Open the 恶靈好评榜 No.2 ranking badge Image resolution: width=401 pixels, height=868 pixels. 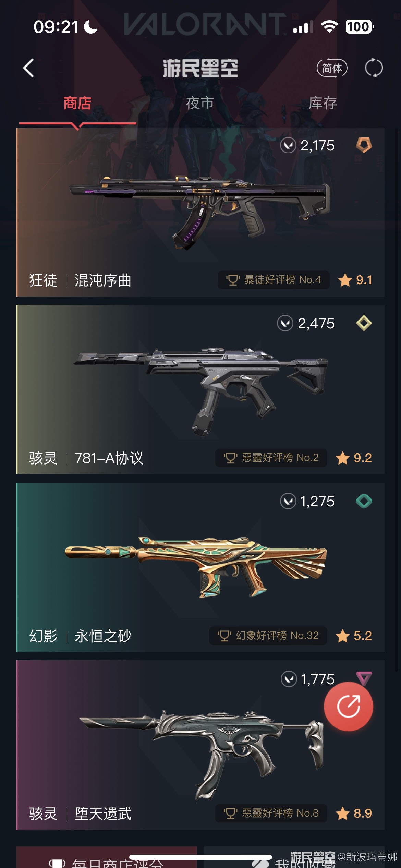tap(271, 458)
